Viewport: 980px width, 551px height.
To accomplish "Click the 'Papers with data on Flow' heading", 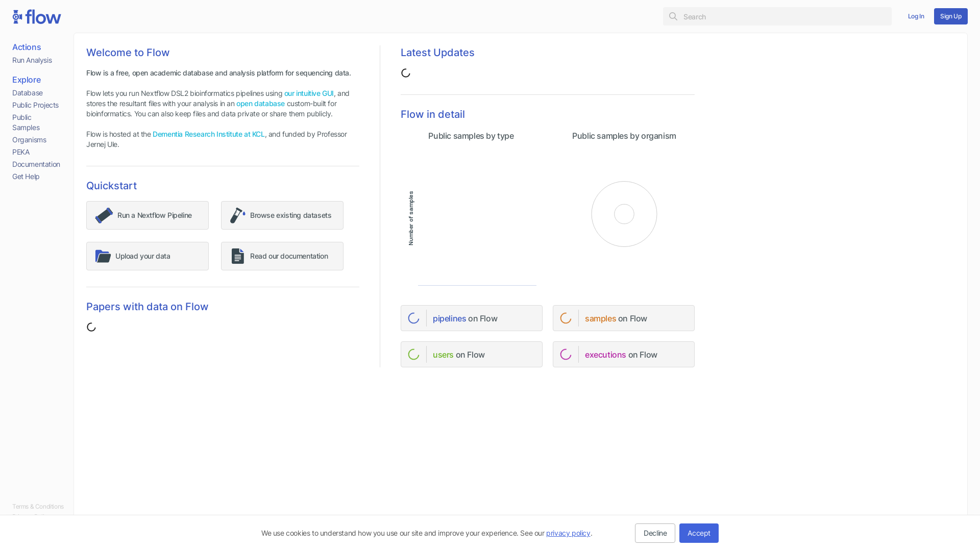I will [x=147, y=307].
